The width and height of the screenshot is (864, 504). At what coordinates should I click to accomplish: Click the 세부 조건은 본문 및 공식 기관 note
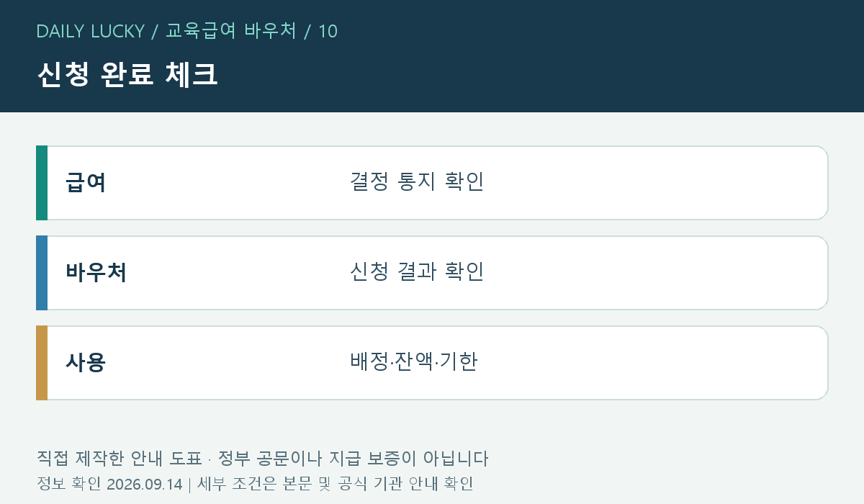[x=336, y=484]
